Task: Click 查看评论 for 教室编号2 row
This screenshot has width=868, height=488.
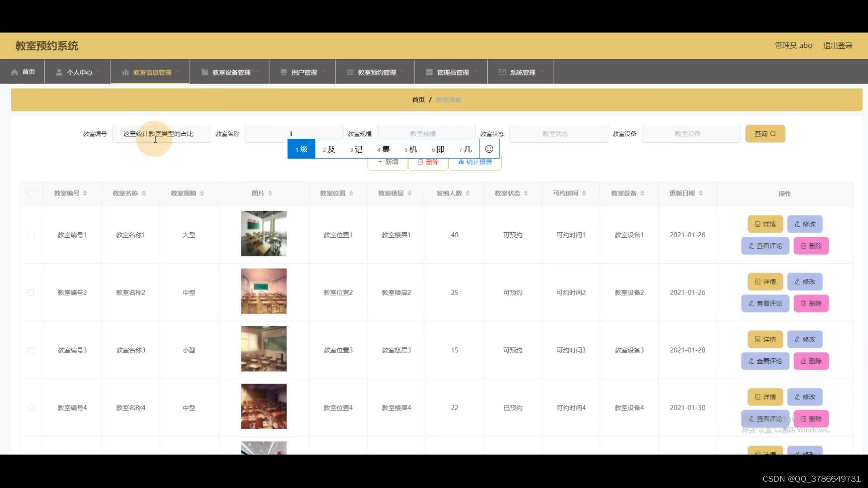Action: tap(765, 304)
